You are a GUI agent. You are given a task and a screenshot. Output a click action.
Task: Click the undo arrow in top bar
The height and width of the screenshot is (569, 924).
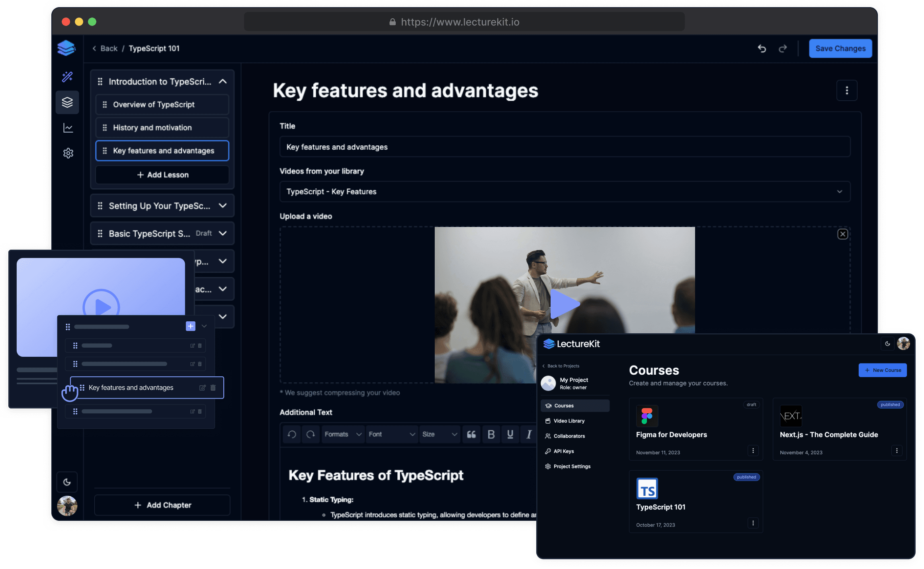(762, 49)
